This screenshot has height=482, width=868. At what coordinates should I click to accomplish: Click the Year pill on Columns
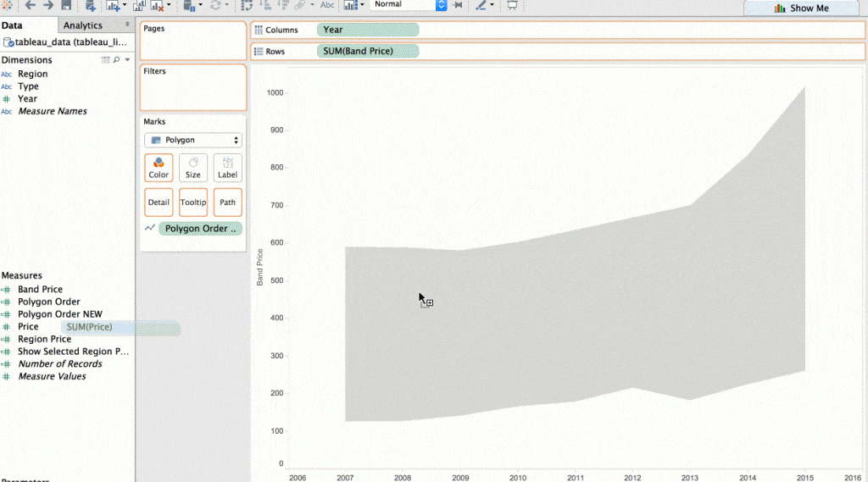coord(368,30)
